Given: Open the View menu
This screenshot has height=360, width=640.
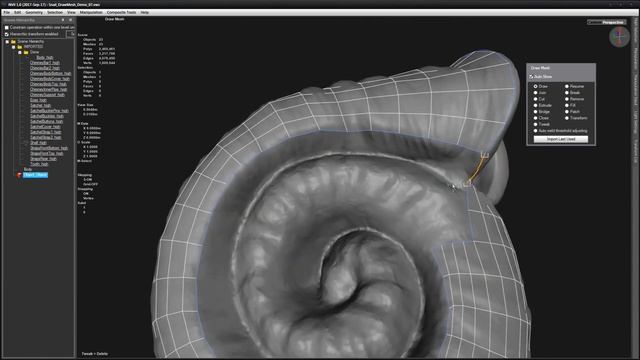Looking at the screenshot, I should pyautogui.click(x=71, y=12).
